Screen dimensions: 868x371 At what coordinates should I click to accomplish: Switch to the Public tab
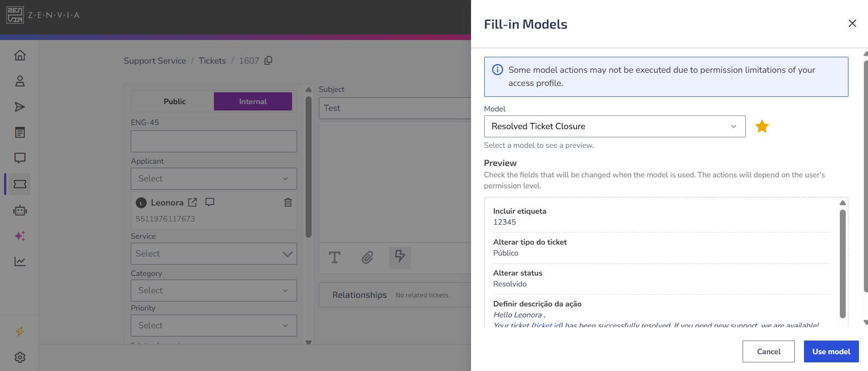(174, 101)
